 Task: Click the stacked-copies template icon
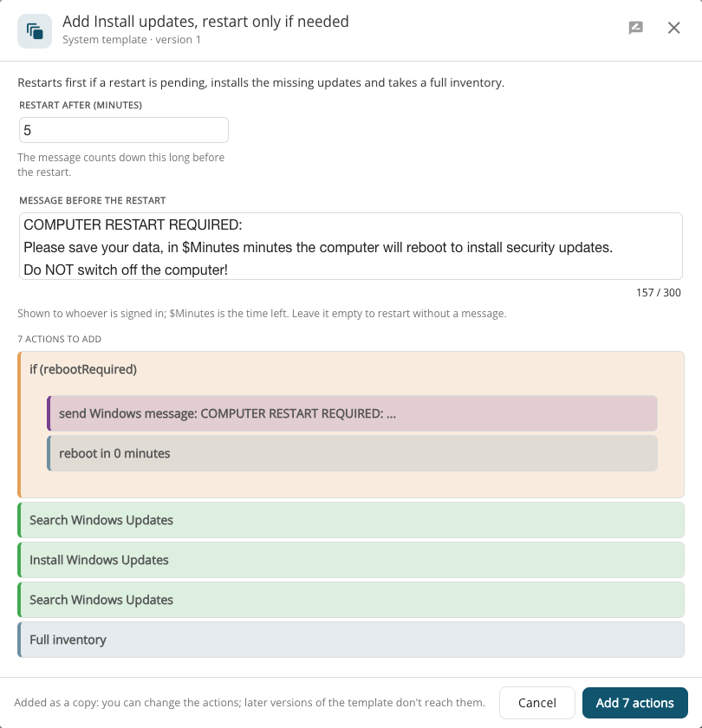click(35, 31)
